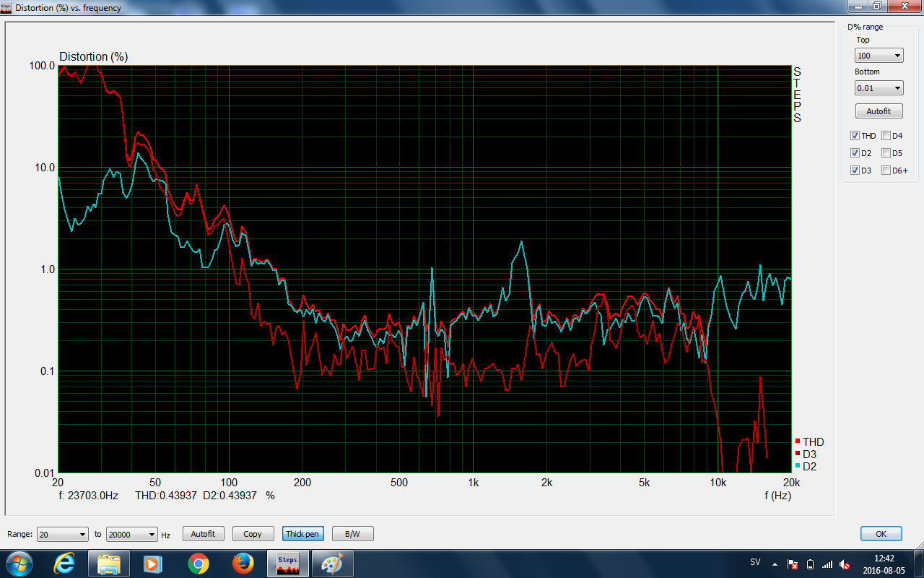Screen dimensions: 924x578
Task: Switch to the Steps taskbar button
Action: tap(288, 564)
